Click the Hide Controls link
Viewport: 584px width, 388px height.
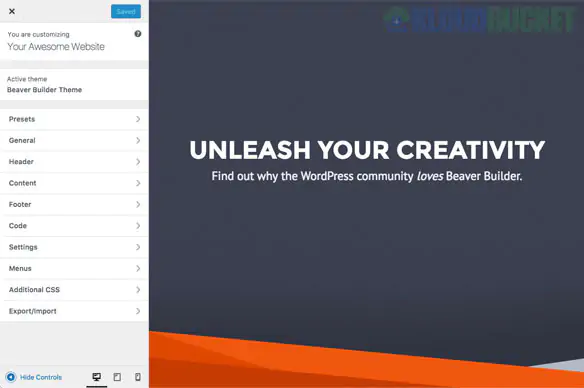click(x=41, y=377)
